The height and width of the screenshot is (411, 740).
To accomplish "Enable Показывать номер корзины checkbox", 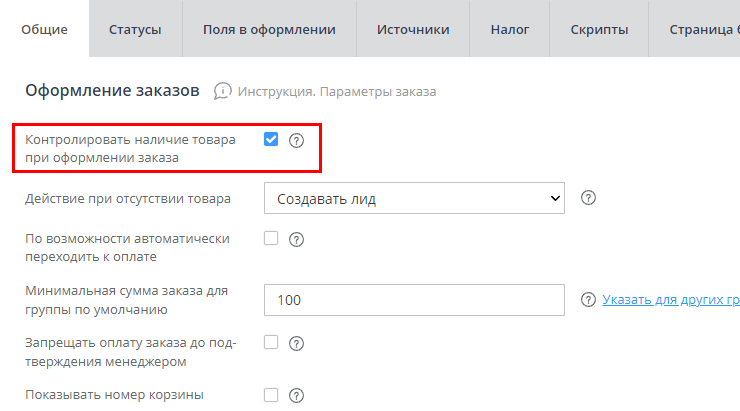I will (x=271, y=395).
